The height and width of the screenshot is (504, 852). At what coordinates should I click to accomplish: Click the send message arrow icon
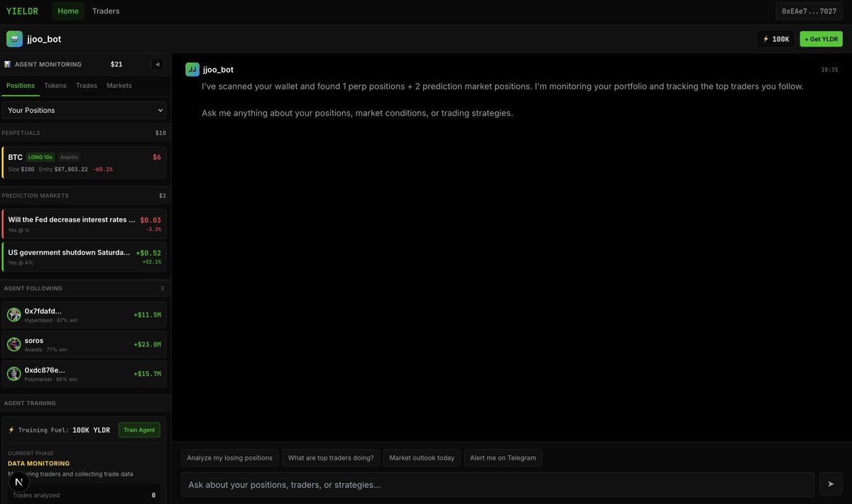coord(830,483)
